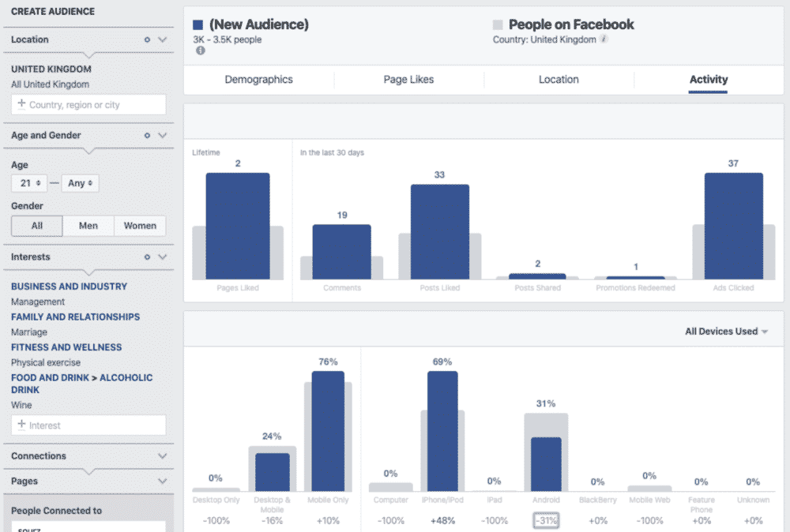790x532 pixels.
Task: Select Women in the Gender filter
Action: pos(140,226)
